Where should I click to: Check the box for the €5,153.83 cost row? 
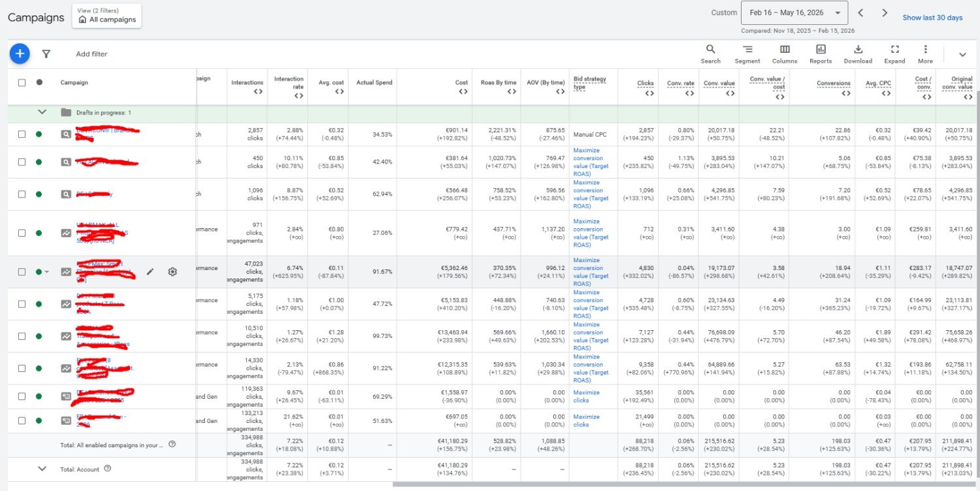pos(22,304)
